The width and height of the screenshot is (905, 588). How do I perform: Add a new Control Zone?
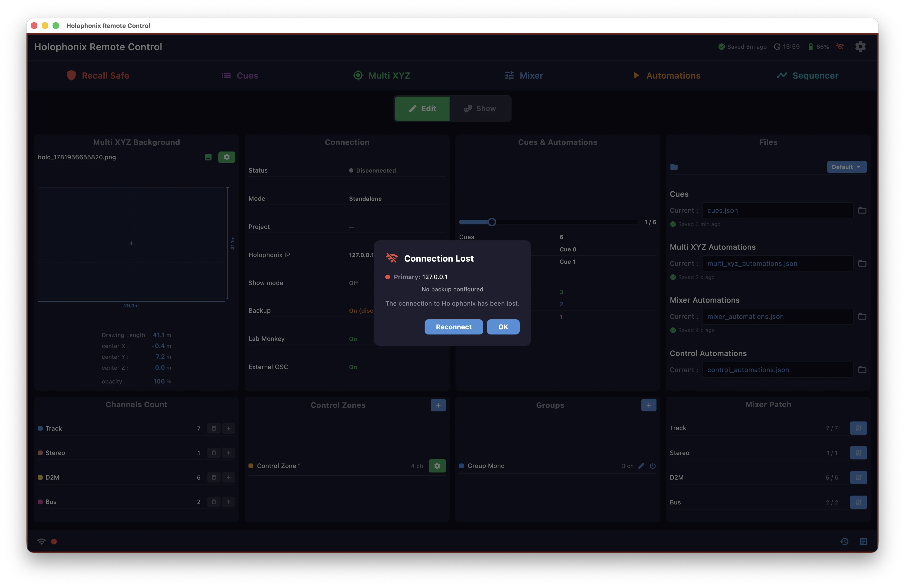[438, 405]
